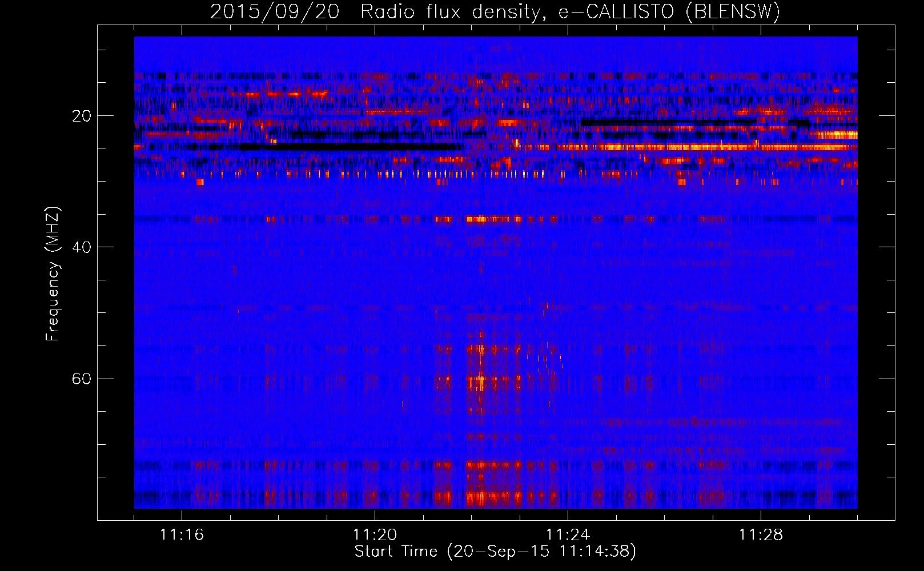Screen dimensions: 924x571
Task: Click the 11:28 time tick label
Action: (761, 535)
